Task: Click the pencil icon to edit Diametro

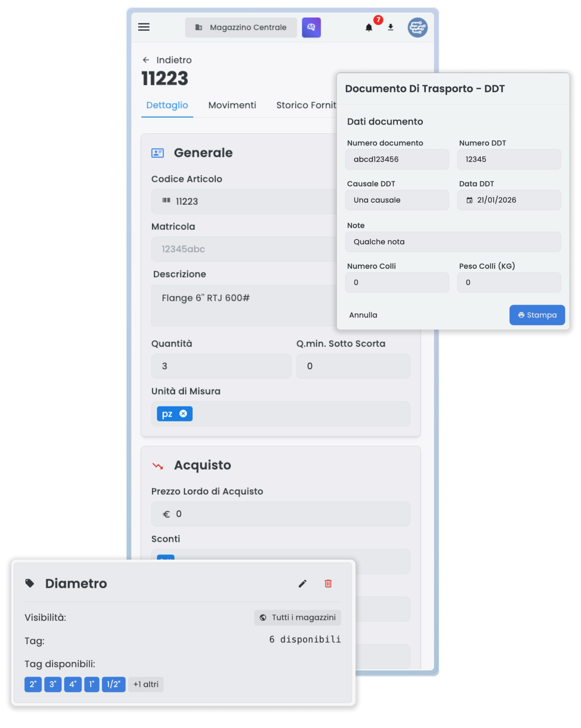Action: pyautogui.click(x=303, y=583)
